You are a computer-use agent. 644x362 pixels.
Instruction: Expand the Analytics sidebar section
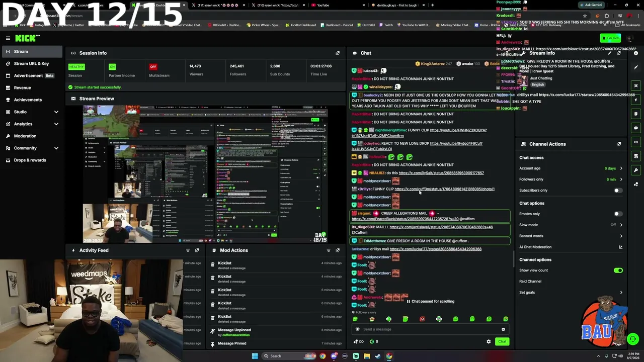pos(56,124)
